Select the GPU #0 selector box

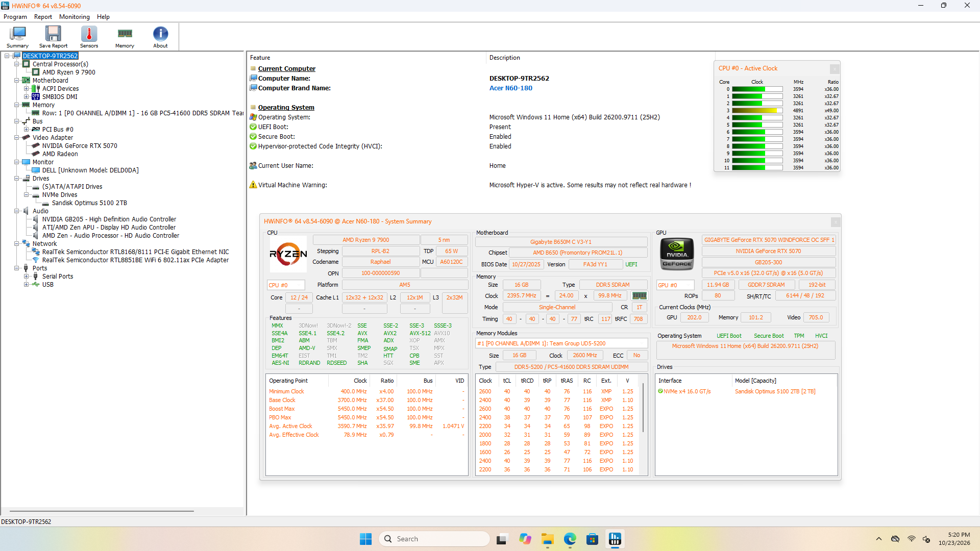click(675, 285)
